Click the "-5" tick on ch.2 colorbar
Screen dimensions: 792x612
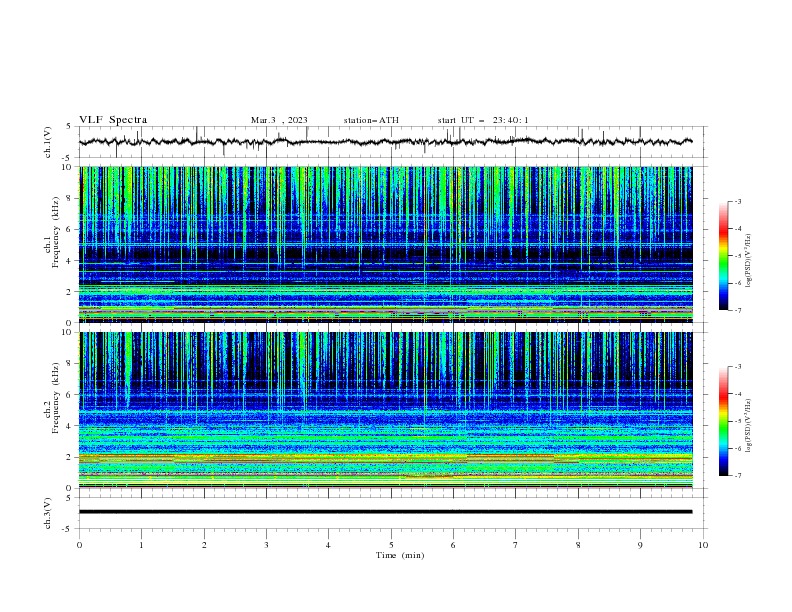[x=737, y=421]
